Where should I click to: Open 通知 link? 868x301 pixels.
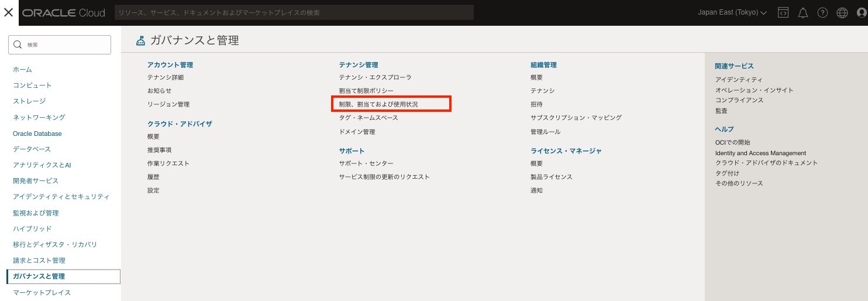click(536, 190)
